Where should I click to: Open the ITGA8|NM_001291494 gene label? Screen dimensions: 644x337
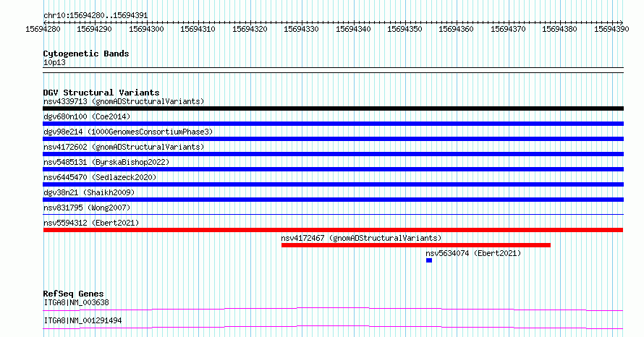point(82,320)
